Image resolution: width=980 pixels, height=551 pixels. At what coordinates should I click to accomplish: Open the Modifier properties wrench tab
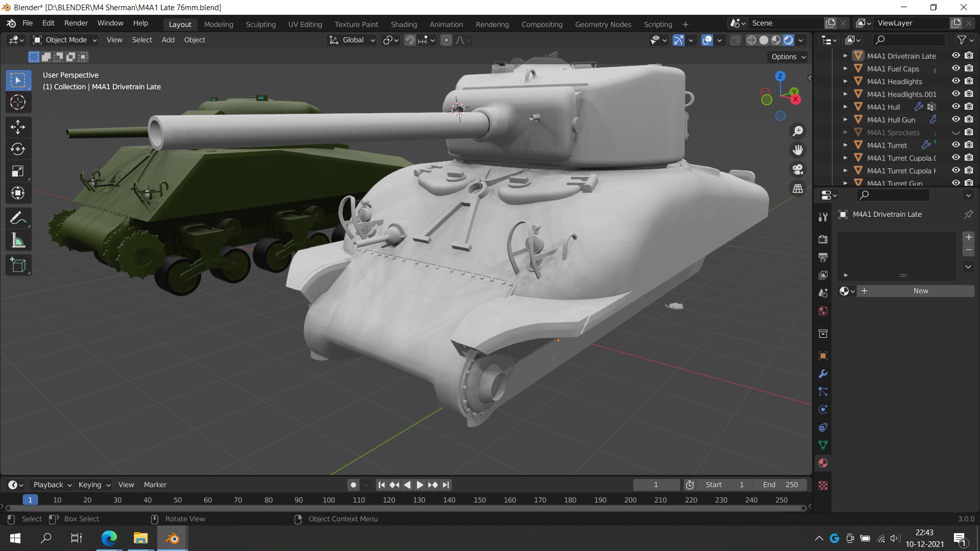[x=823, y=374]
